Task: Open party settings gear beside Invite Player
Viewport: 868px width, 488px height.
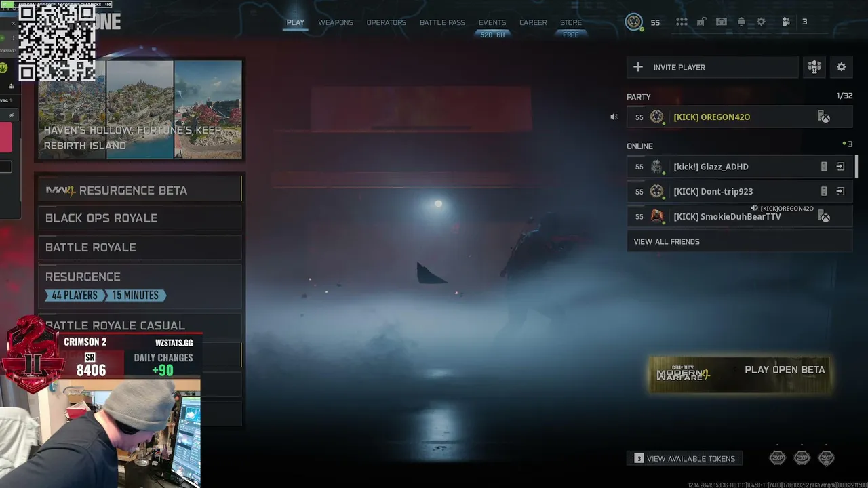Action: [842, 67]
